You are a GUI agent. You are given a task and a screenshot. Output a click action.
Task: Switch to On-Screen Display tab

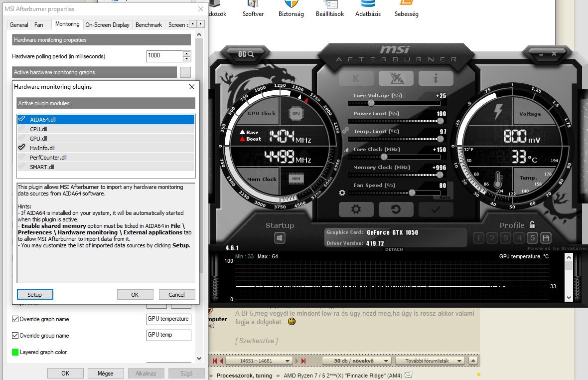(x=107, y=25)
